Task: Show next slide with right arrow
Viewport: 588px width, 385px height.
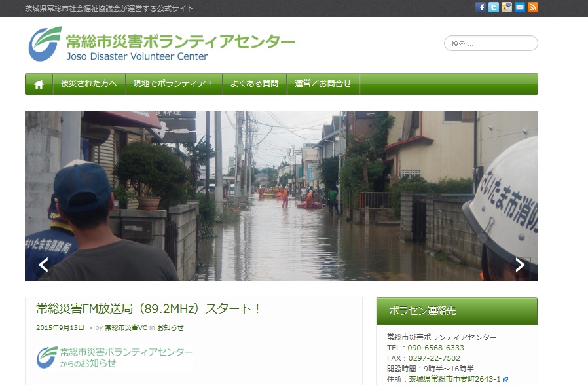Action: point(520,265)
